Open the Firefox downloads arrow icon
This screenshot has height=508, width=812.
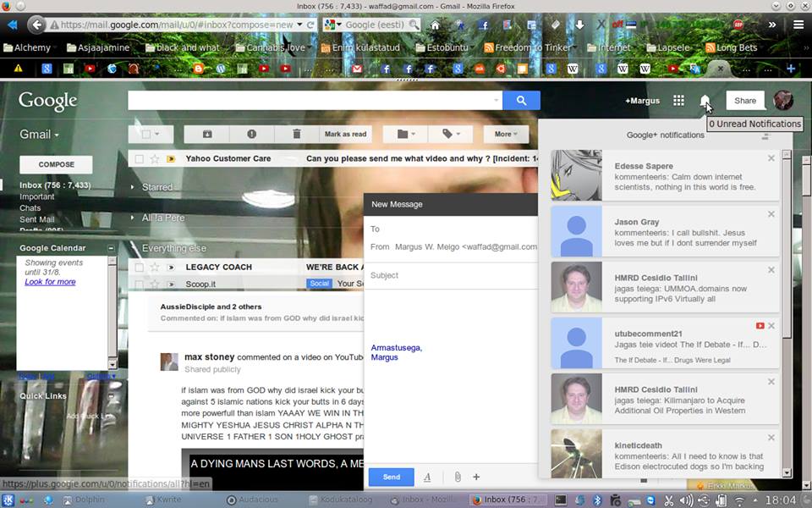click(x=579, y=25)
